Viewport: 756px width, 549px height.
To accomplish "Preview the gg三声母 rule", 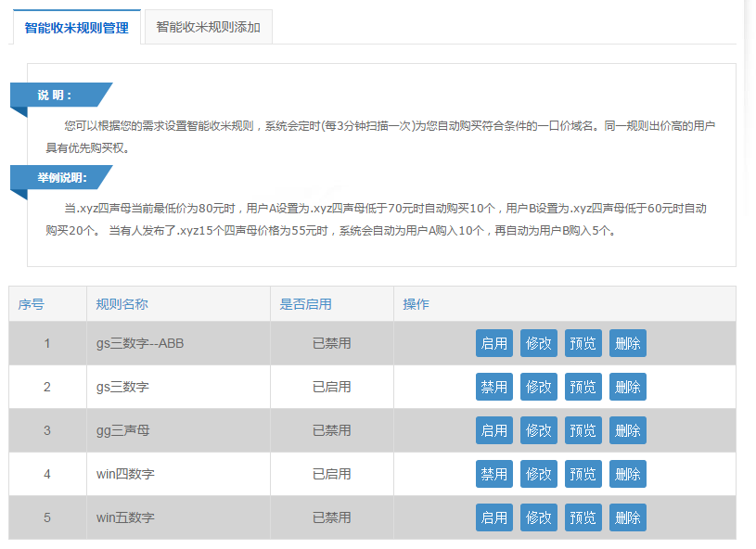I will pos(583,430).
